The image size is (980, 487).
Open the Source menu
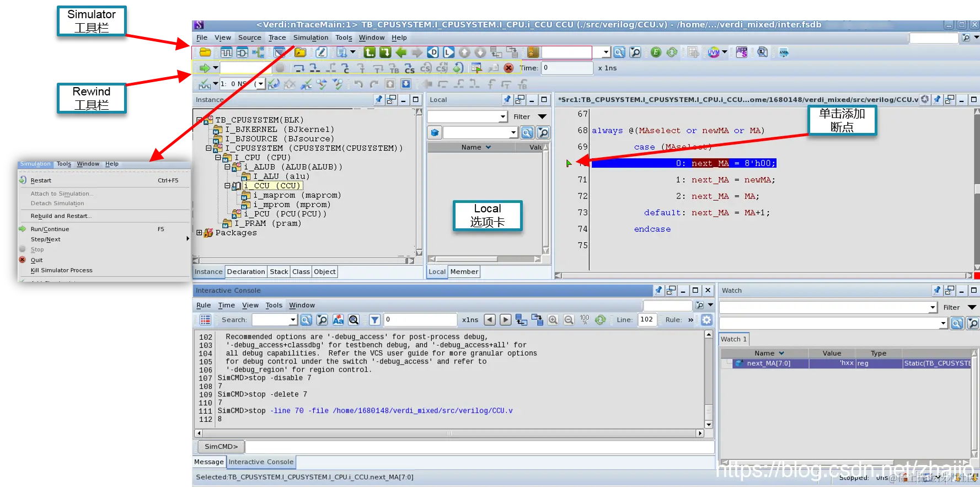tap(250, 38)
